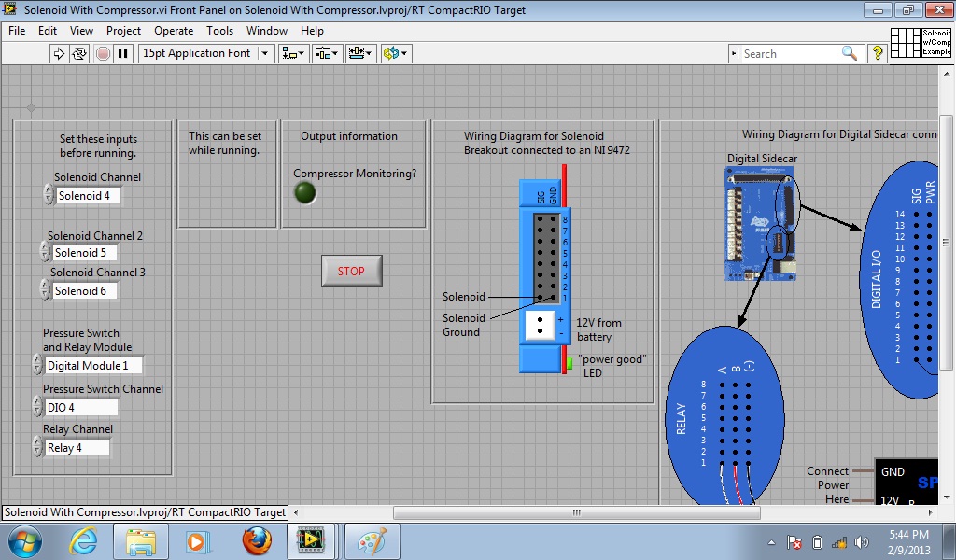Open Windows Explorer from the taskbar

141,541
